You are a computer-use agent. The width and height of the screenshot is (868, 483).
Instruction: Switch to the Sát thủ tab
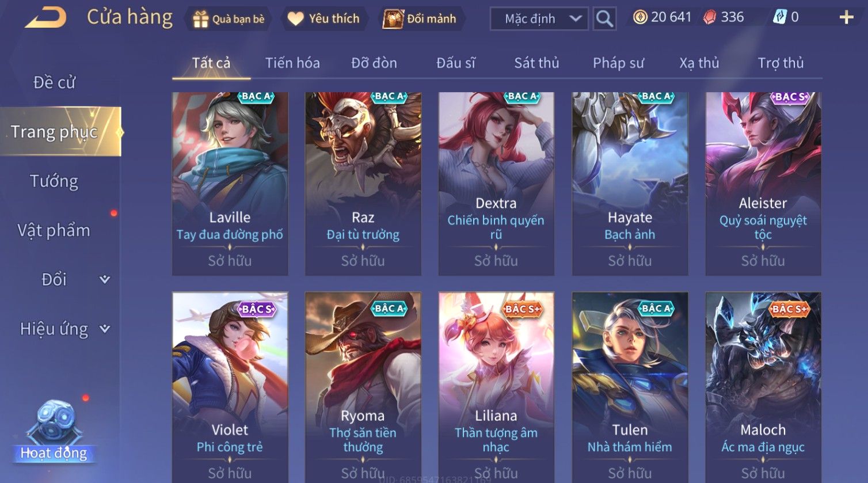536,63
